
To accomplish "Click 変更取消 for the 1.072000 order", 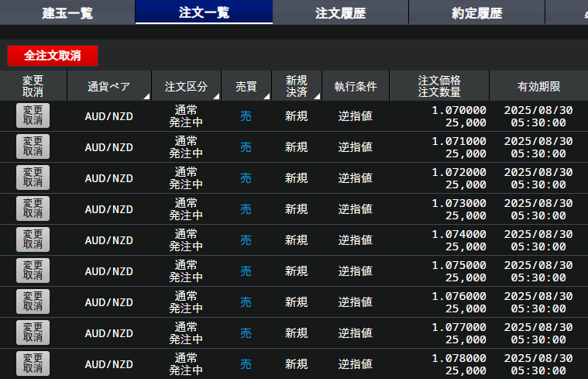I will tap(33, 177).
